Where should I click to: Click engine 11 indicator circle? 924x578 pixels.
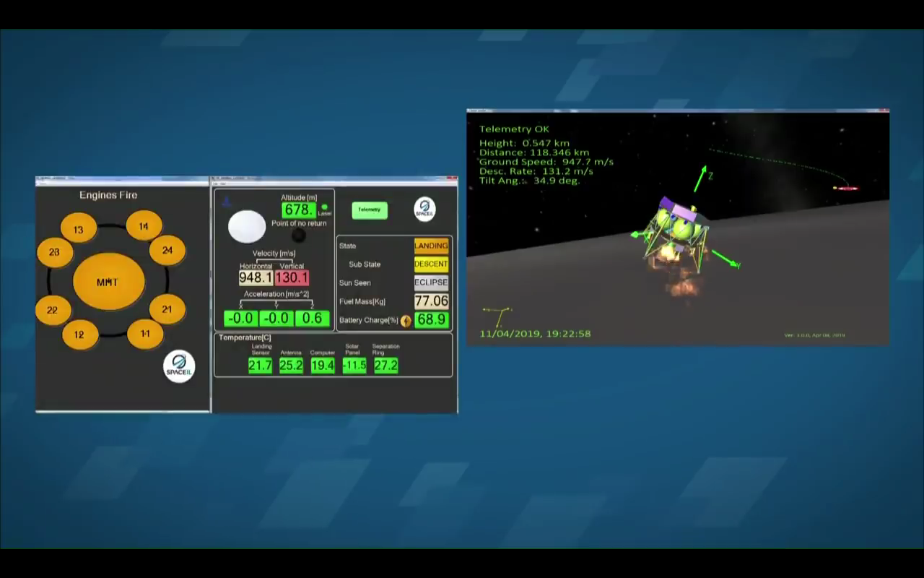[x=145, y=334]
